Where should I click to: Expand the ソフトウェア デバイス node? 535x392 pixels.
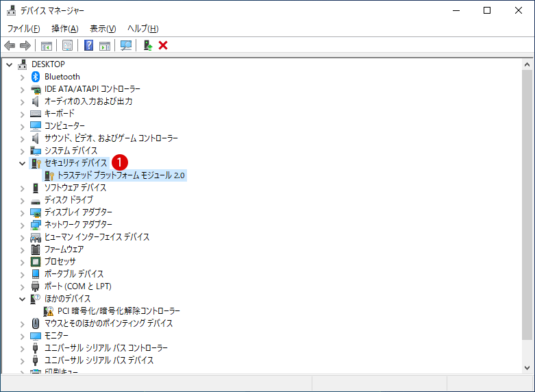click(x=23, y=188)
